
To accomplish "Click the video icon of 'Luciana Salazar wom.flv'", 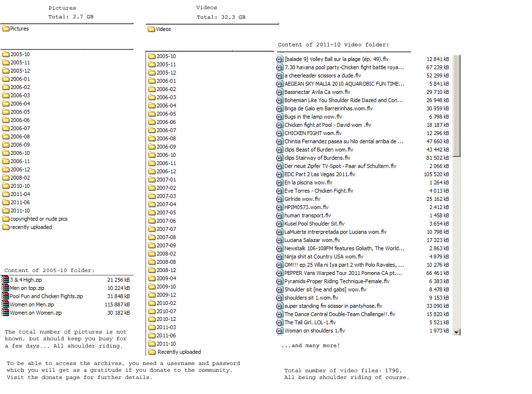I will [280, 240].
